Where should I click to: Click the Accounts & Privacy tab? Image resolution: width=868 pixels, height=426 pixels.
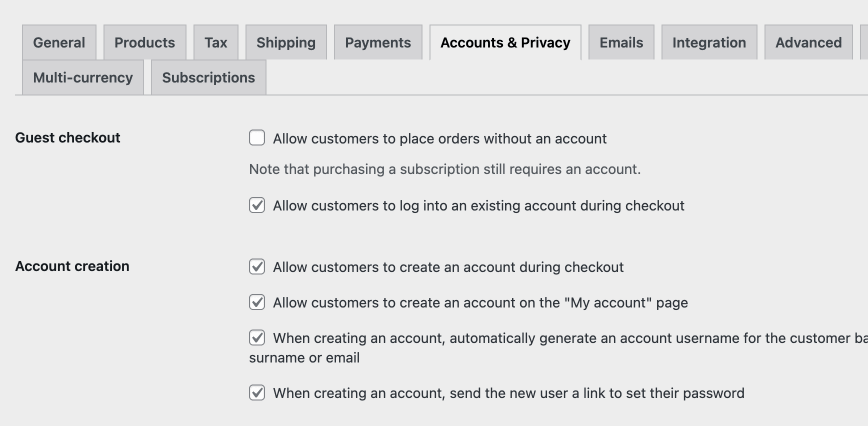[505, 42]
